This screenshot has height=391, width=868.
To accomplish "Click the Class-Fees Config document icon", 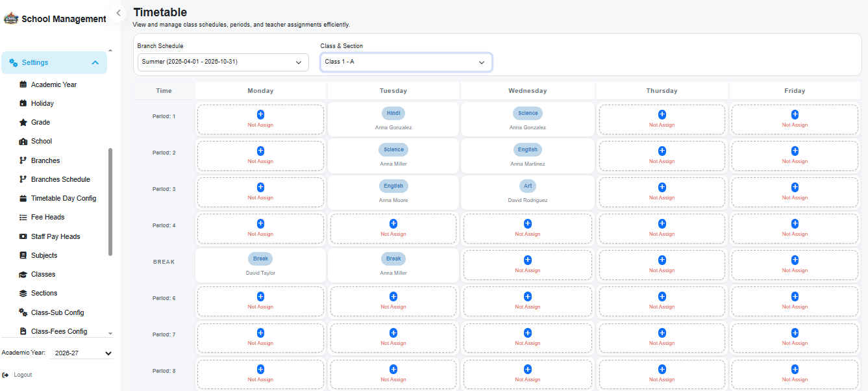I will 23,331.
